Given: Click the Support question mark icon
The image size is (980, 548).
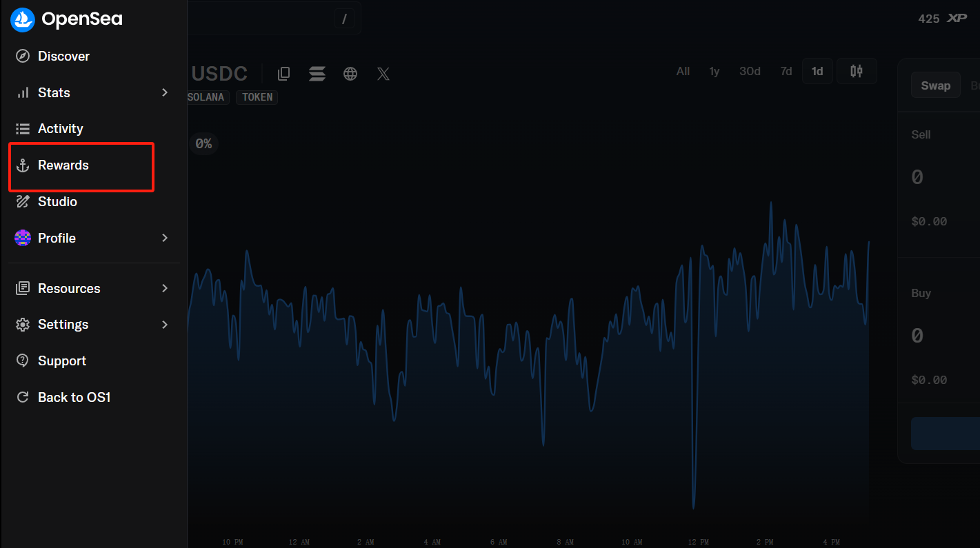Looking at the screenshot, I should tap(23, 361).
